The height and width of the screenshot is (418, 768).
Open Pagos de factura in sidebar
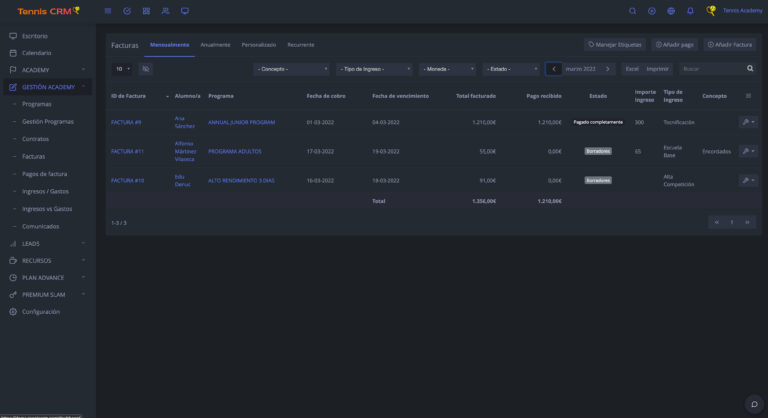click(x=45, y=174)
